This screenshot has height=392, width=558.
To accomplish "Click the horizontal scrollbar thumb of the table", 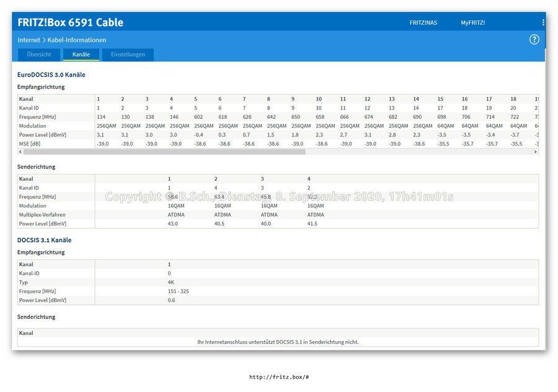I will 164,152.
